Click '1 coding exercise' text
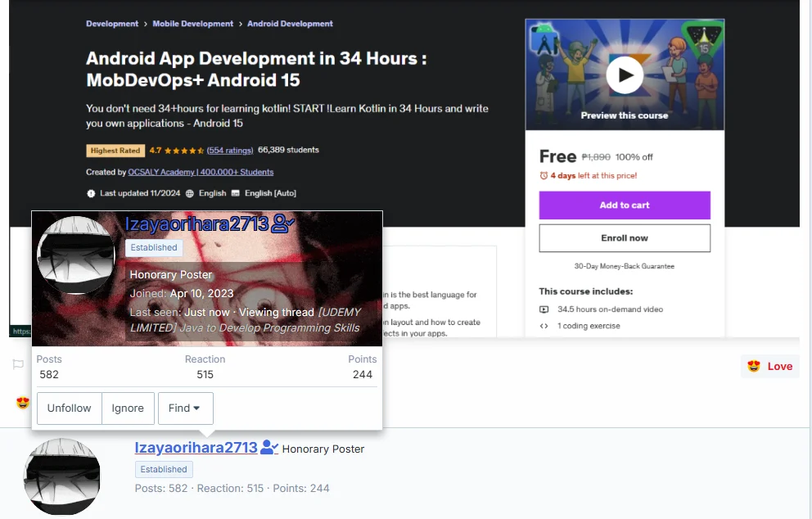Viewport: 812px width, 519px height. 589,326
